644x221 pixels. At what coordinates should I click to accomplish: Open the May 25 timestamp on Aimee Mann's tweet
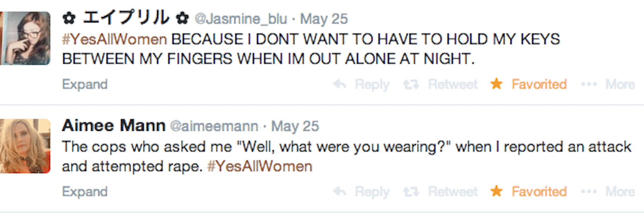pyautogui.click(x=295, y=126)
